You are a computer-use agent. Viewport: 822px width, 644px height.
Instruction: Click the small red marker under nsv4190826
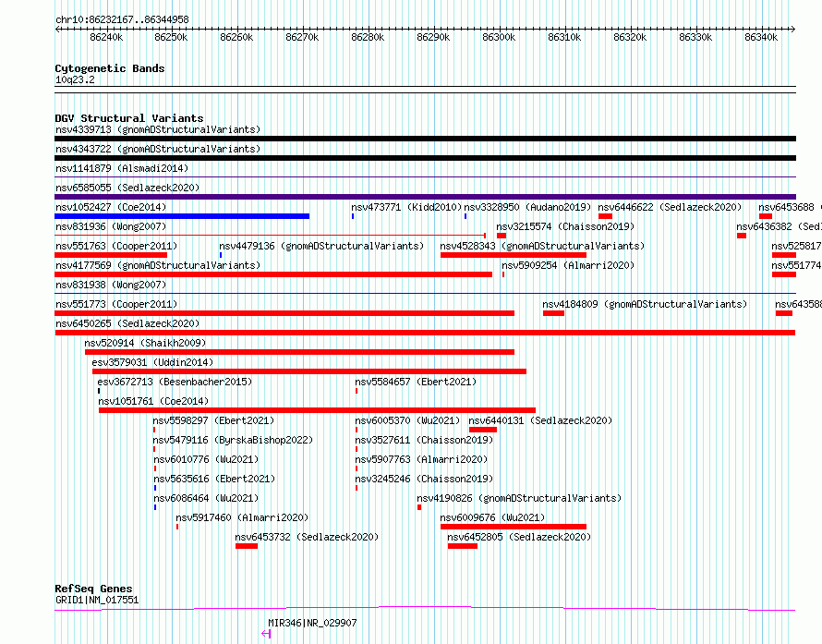[419, 507]
